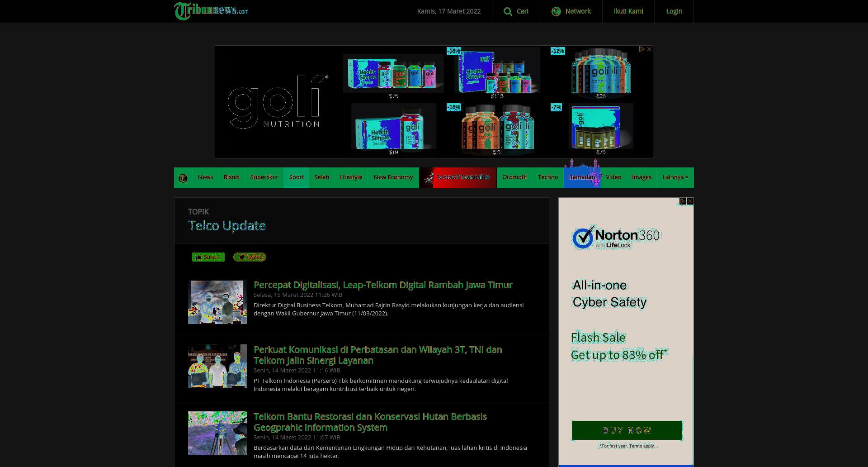Click the Login link
This screenshot has height=467, width=868.
coord(674,11)
